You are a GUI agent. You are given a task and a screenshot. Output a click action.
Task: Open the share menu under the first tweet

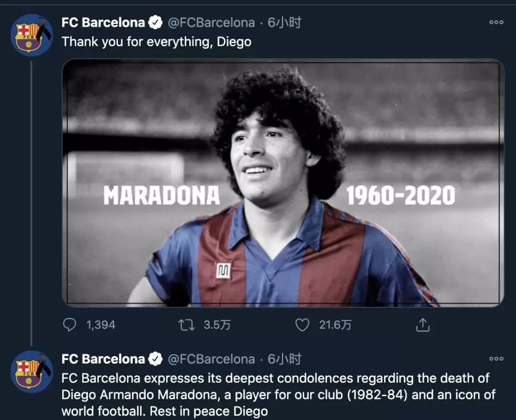pos(423,325)
